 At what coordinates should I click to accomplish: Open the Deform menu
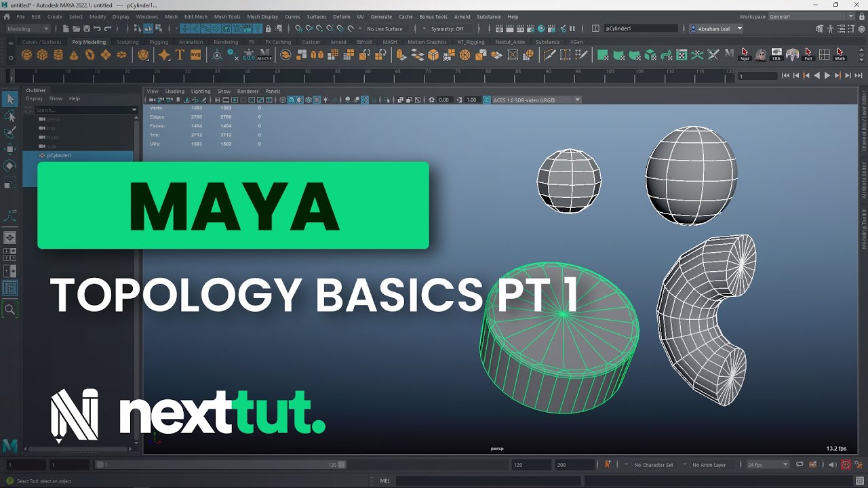pyautogui.click(x=342, y=16)
